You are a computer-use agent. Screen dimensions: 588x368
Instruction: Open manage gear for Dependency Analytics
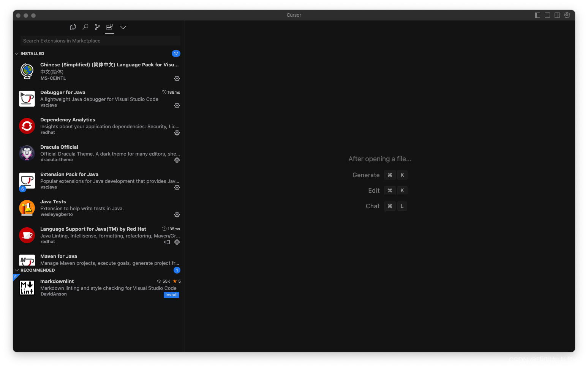pyautogui.click(x=177, y=133)
